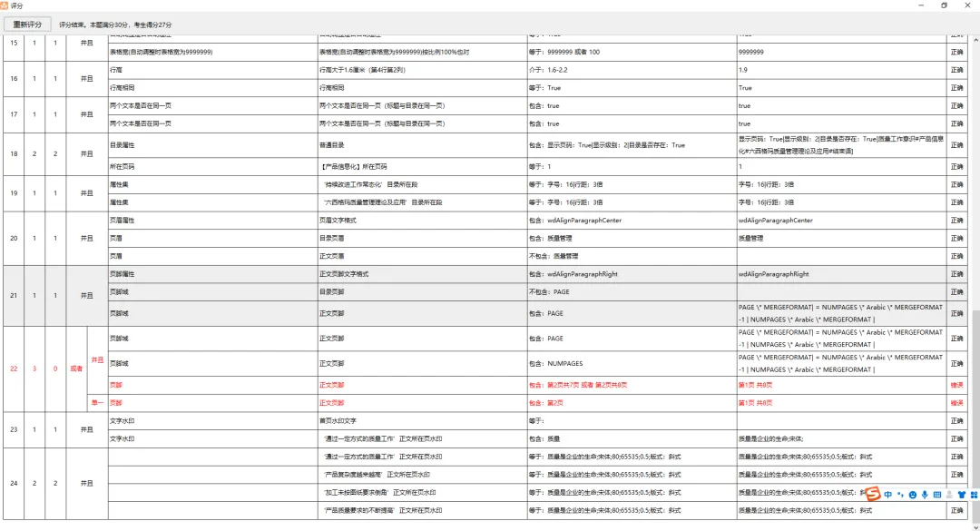Click the Sogou S logo icon
The image size is (980, 531).
873,494
